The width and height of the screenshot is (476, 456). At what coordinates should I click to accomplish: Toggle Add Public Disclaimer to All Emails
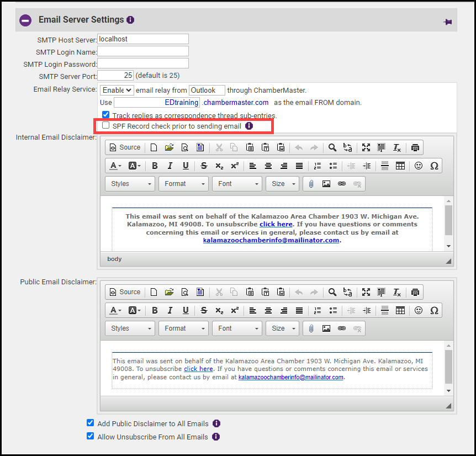[x=91, y=423]
